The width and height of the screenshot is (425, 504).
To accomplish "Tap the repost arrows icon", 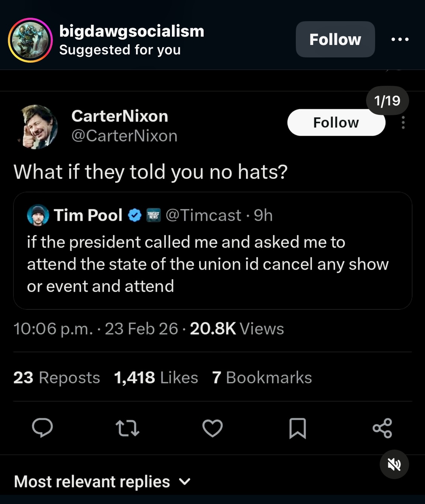I will click(127, 428).
